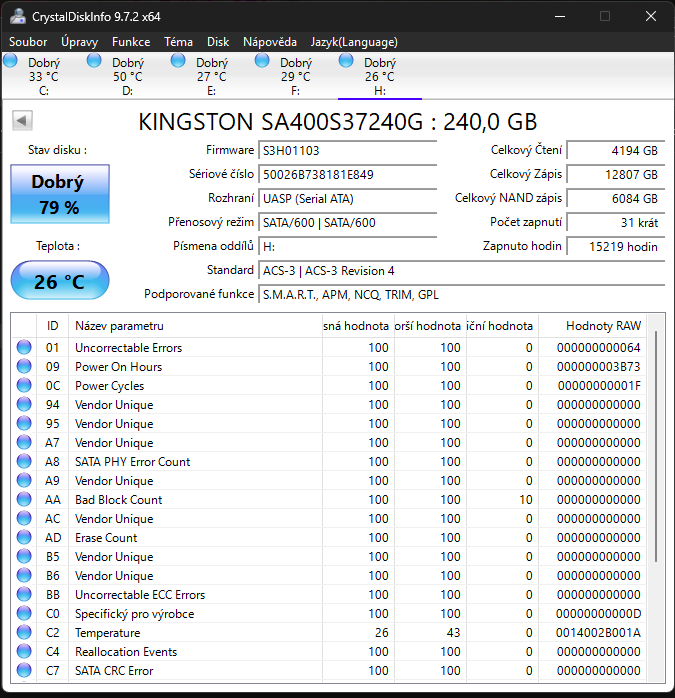Open the Disk menu
This screenshot has width=675, height=698.
coord(218,42)
